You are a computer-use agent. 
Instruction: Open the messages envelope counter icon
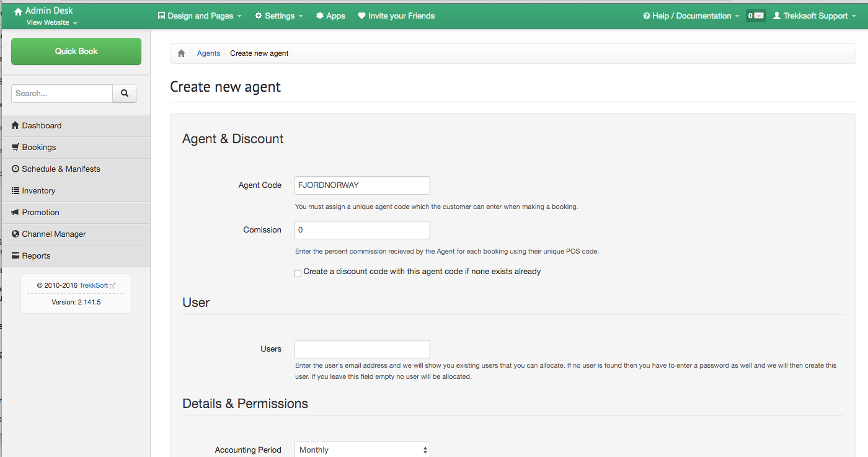point(756,16)
